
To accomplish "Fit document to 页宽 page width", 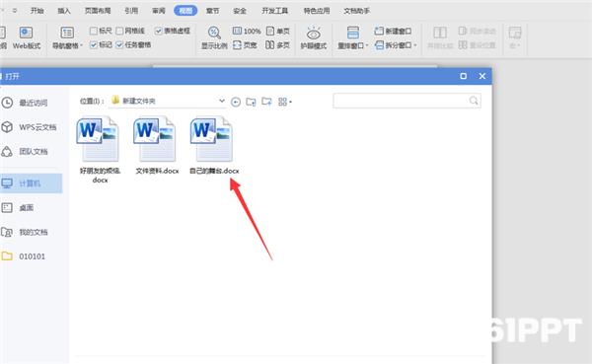I will [245, 45].
